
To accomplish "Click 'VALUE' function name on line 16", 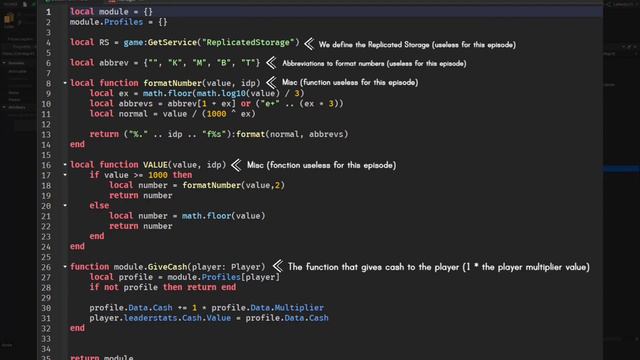I will 155,165.
